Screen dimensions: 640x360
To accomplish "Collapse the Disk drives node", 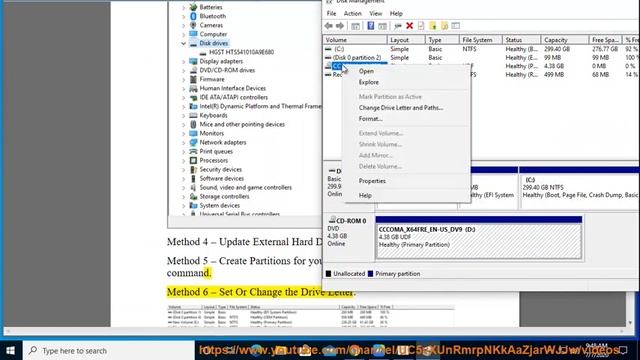I will [184, 43].
